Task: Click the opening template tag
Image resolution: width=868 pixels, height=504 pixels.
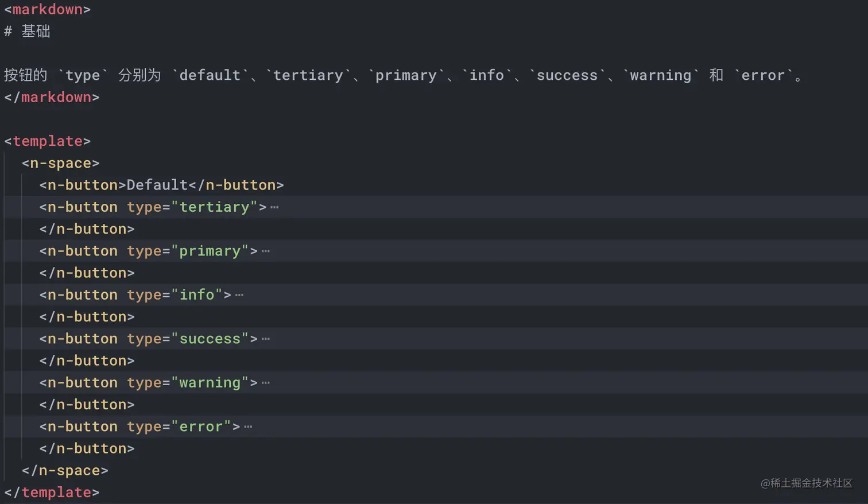Action: pyautogui.click(x=47, y=141)
